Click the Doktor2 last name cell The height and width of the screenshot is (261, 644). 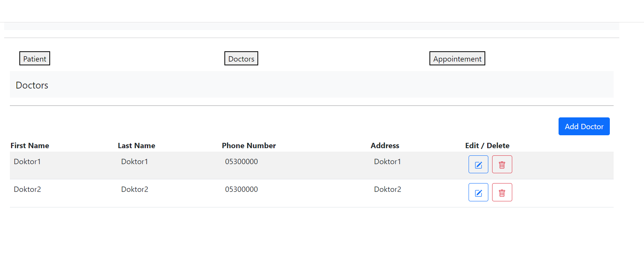134,189
